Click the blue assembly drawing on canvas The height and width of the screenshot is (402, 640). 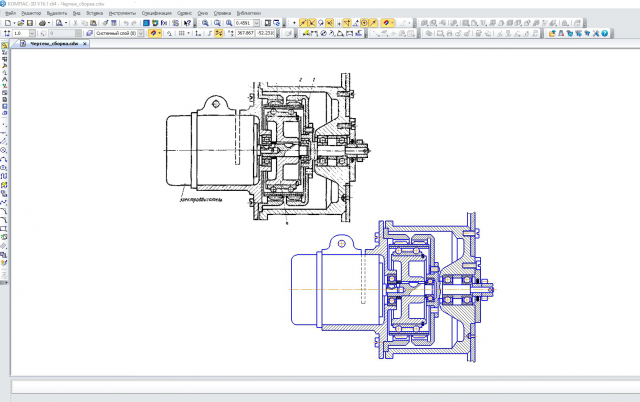point(393,288)
